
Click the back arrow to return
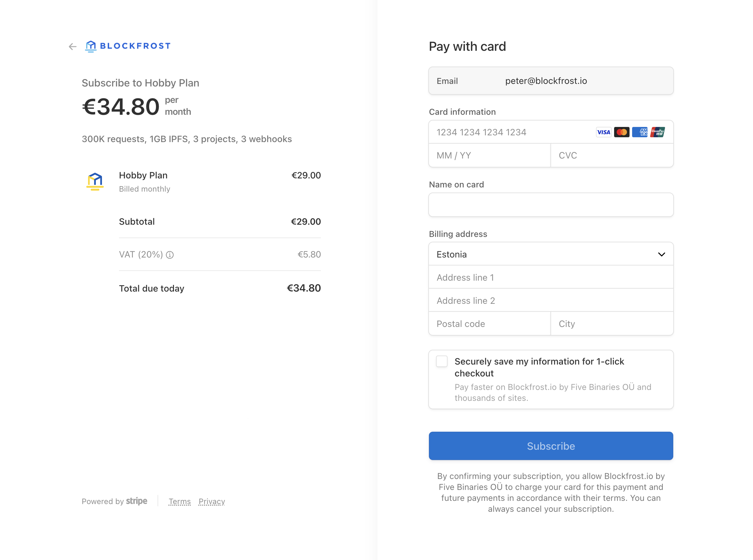[x=72, y=46]
